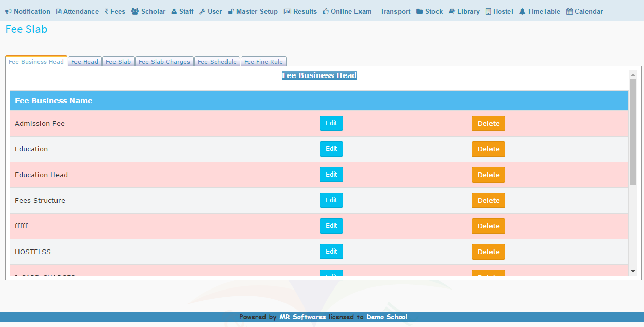Click the Stock folder icon
The image size is (644, 327).
(420, 12)
